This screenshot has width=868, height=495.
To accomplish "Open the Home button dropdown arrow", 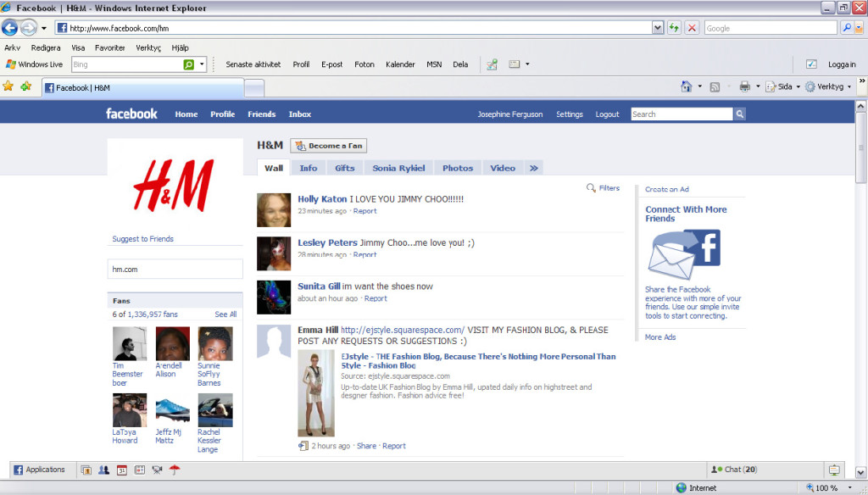I will (x=699, y=87).
